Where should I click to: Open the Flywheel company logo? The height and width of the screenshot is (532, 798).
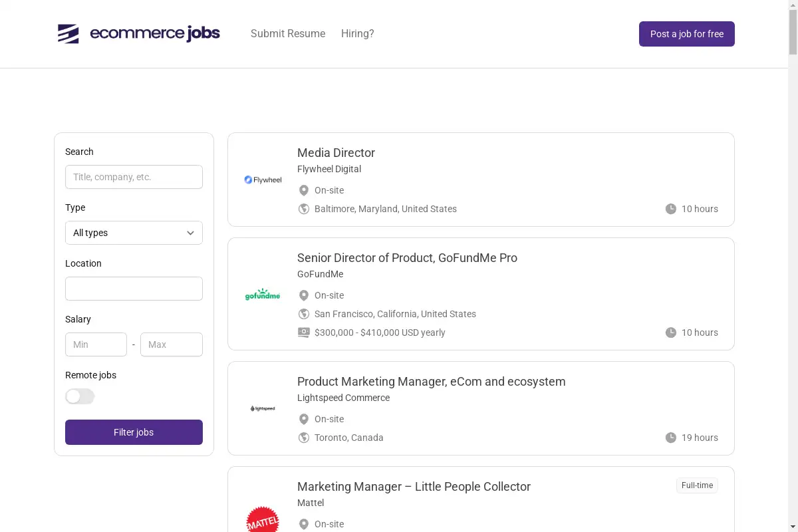[263, 180]
